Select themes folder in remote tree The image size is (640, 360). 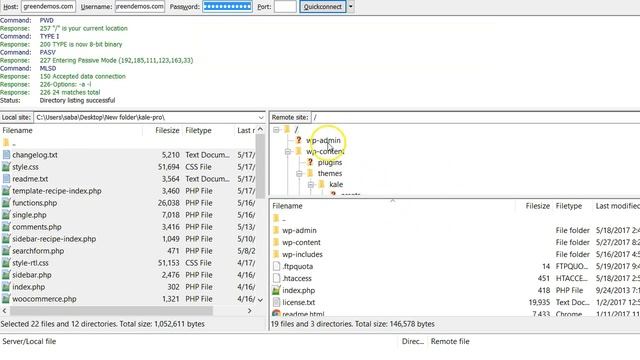pos(330,173)
